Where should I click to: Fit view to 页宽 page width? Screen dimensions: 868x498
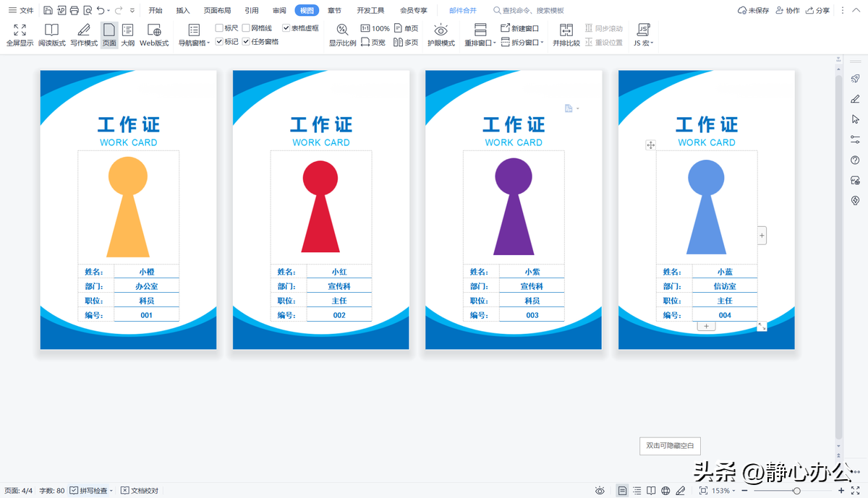pyautogui.click(x=373, y=43)
